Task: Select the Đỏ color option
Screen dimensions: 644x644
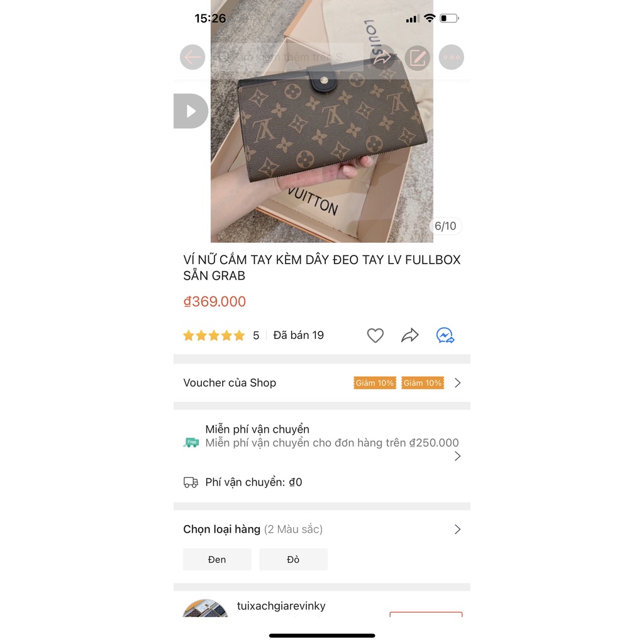Action: (x=293, y=559)
